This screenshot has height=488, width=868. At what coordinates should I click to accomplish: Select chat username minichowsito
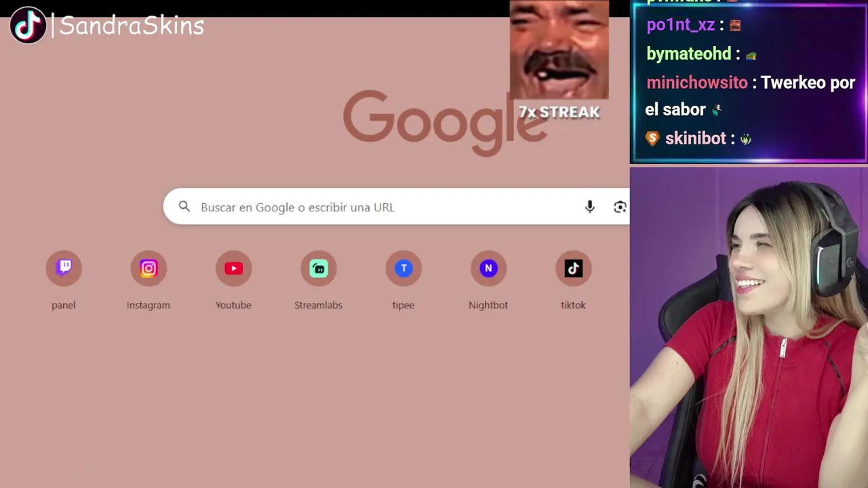point(697,83)
